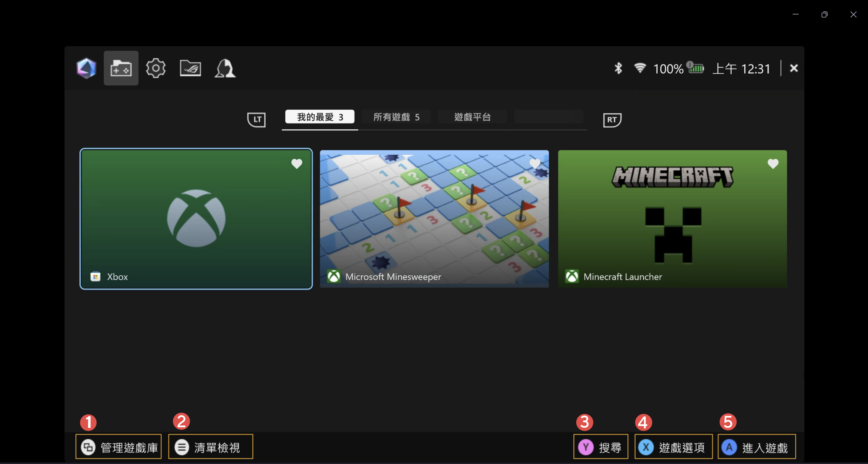Switch to 所有遊戲 5 tab

(x=396, y=117)
